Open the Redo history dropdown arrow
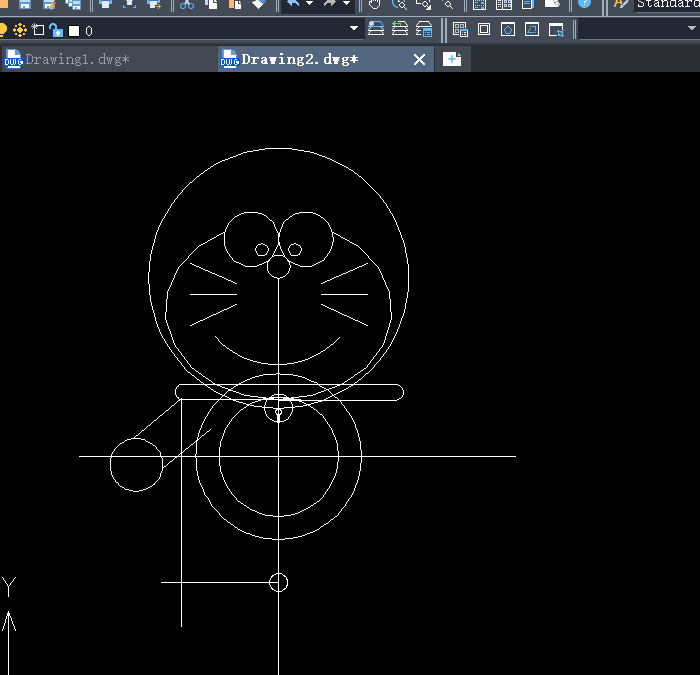 click(x=346, y=4)
